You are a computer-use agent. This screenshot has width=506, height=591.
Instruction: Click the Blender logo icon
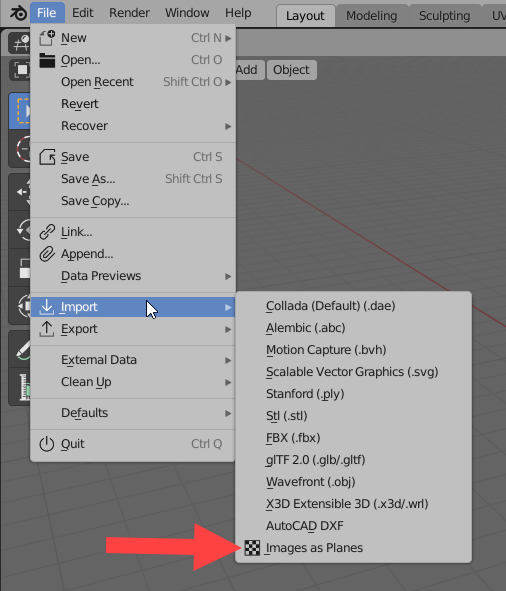tap(18, 13)
